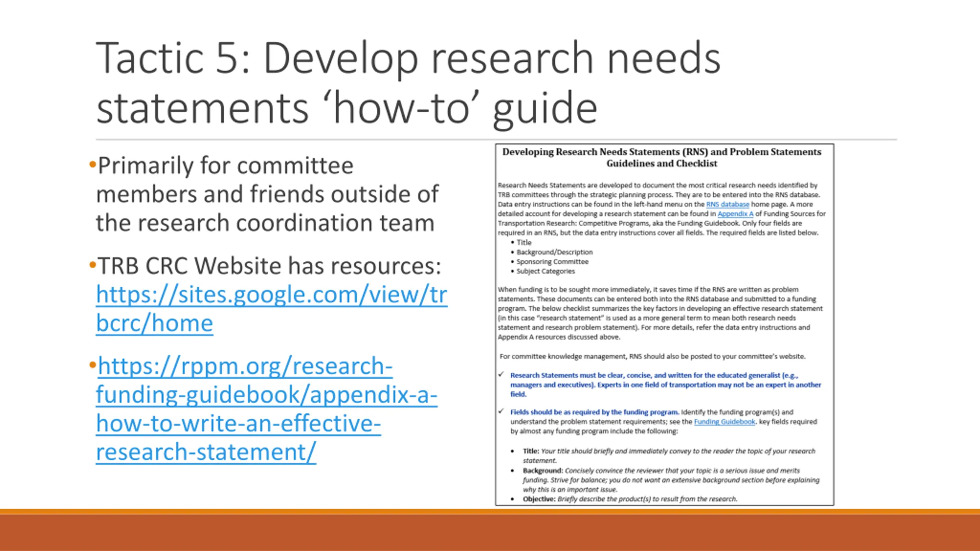The height and width of the screenshot is (551, 980).
Task: Click the bold 'Objective:' label in the document
Action: click(539, 499)
